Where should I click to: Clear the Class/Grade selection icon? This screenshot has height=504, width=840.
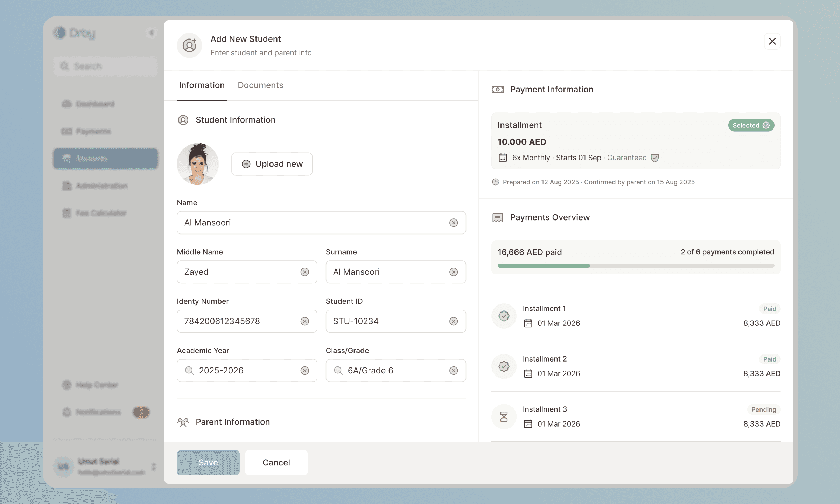[x=454, y=371]
